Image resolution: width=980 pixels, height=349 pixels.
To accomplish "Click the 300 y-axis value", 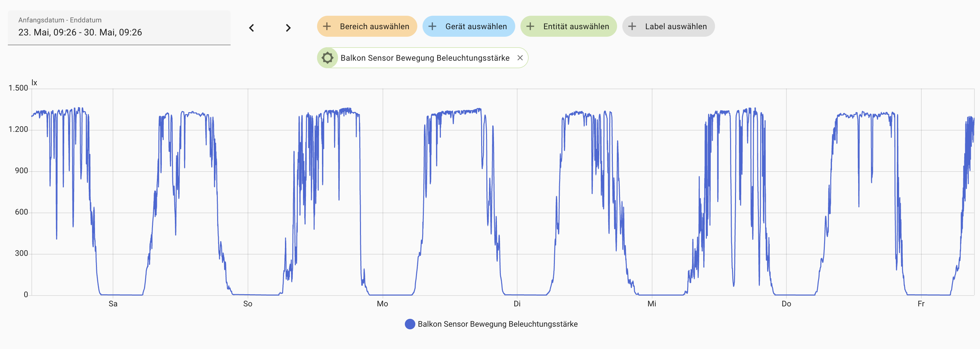I will 21,253.
